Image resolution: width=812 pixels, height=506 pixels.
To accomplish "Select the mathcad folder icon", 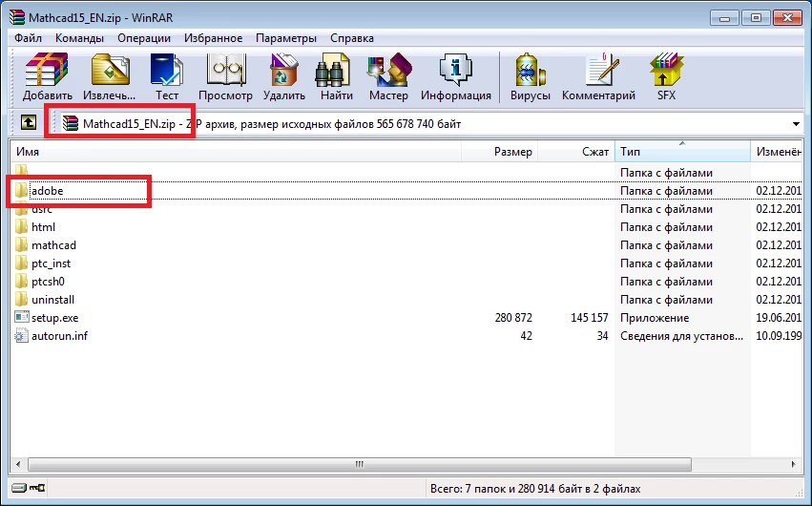I will point(21,244).
